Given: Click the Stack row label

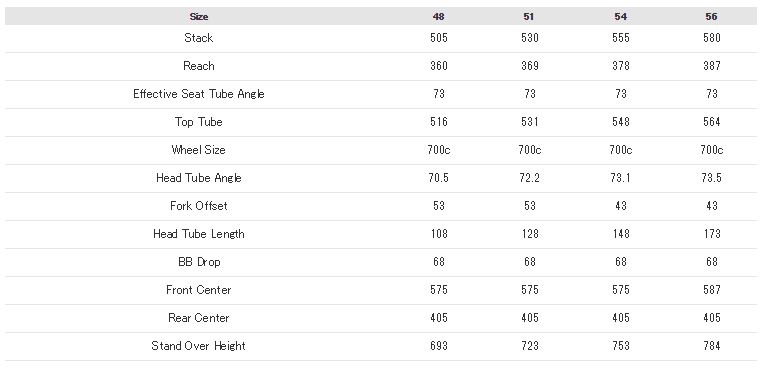Looking at the screenshot, I should click(x=199, y=38).
